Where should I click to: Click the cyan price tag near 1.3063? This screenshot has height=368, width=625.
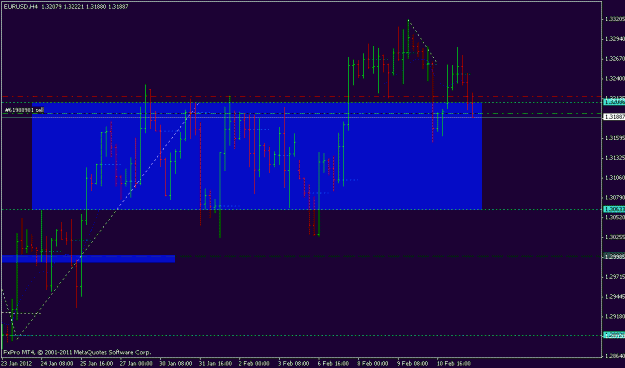614,209
